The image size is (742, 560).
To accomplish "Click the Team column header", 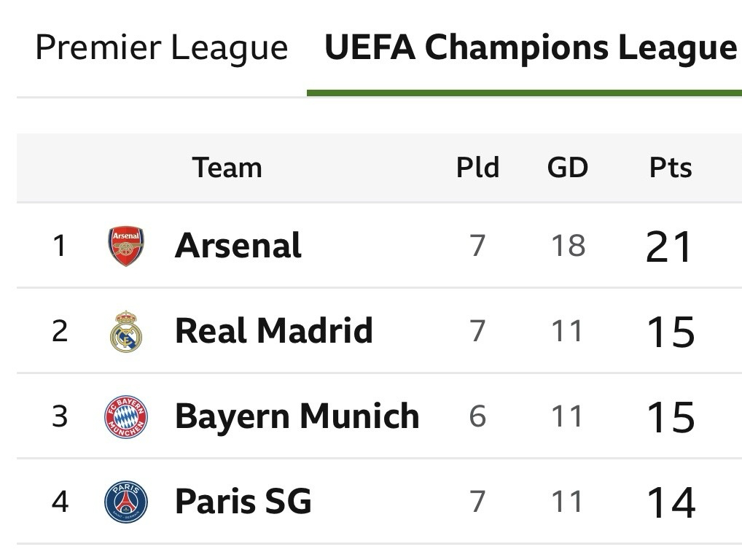I will click(x=227, y=168).
